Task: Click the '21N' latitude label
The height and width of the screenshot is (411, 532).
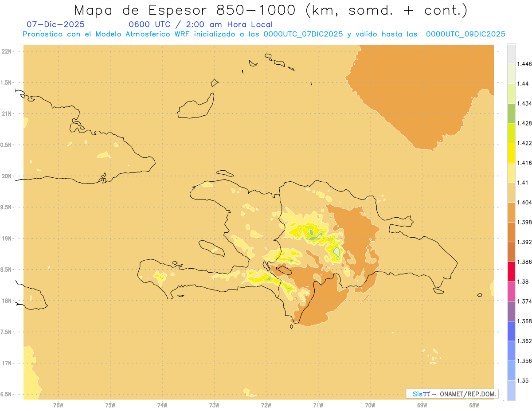Action: [6, 114]
